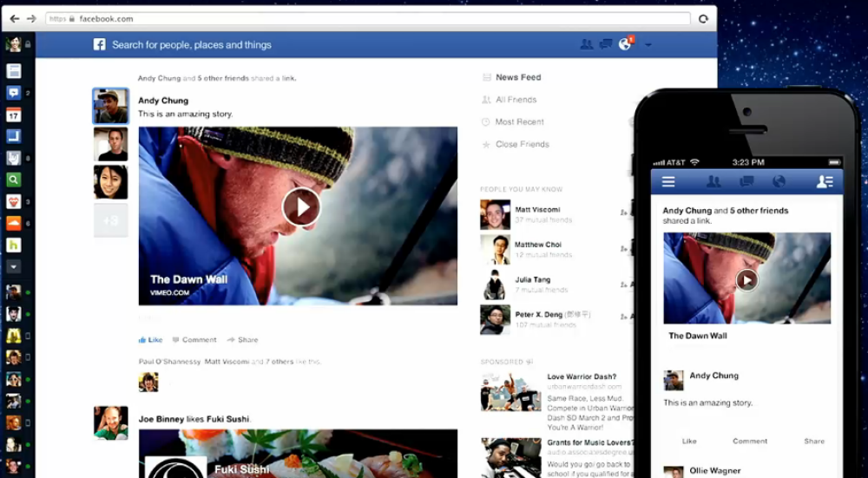Open the red heart app icon in the sidebar

click(14, 201)
